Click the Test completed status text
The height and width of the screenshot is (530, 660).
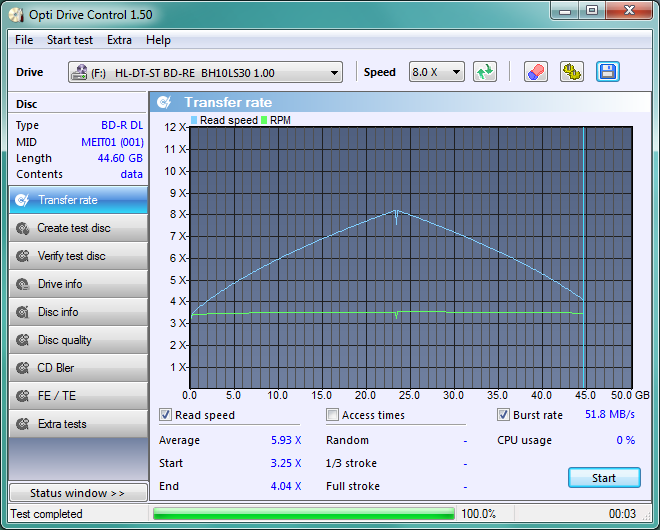46,514
